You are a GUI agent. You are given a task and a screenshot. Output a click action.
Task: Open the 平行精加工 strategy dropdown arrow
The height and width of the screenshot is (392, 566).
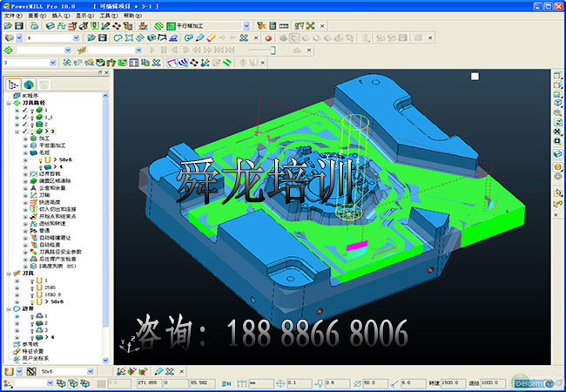(x=246, y=26)
